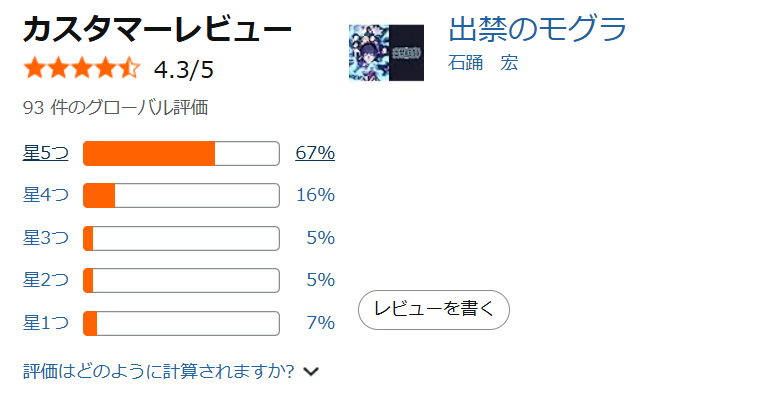Filter reviews by 星4つ label
This screenshot has width=778, height=403.
46,195
